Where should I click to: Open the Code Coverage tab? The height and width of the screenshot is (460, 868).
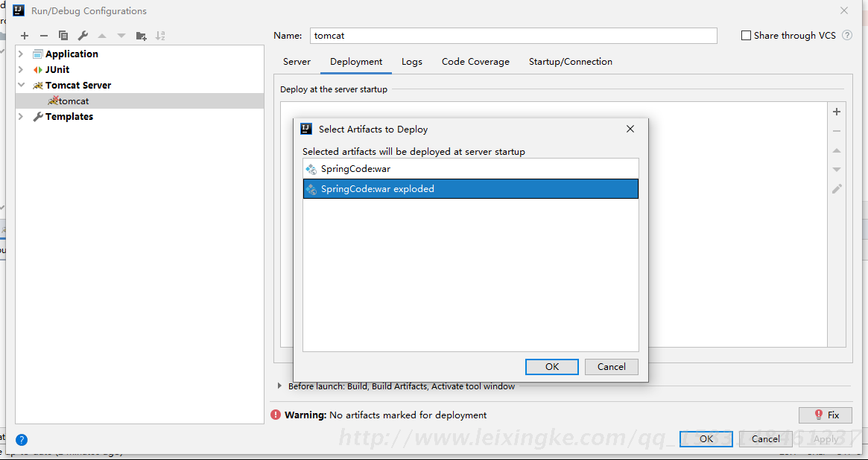point(475,62)
